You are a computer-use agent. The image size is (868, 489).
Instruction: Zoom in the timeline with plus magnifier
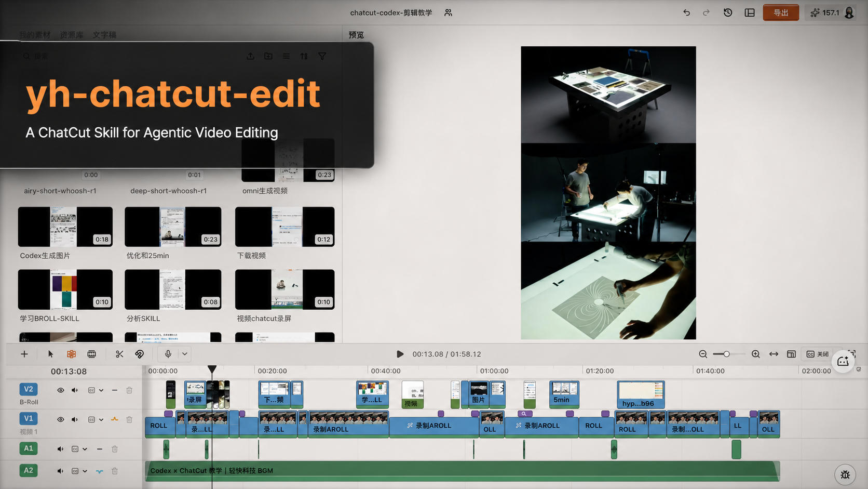tap(756, 354)
